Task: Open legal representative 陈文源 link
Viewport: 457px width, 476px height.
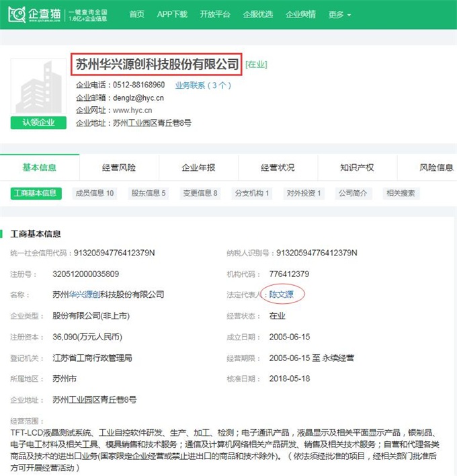Action: click(282, 294)
